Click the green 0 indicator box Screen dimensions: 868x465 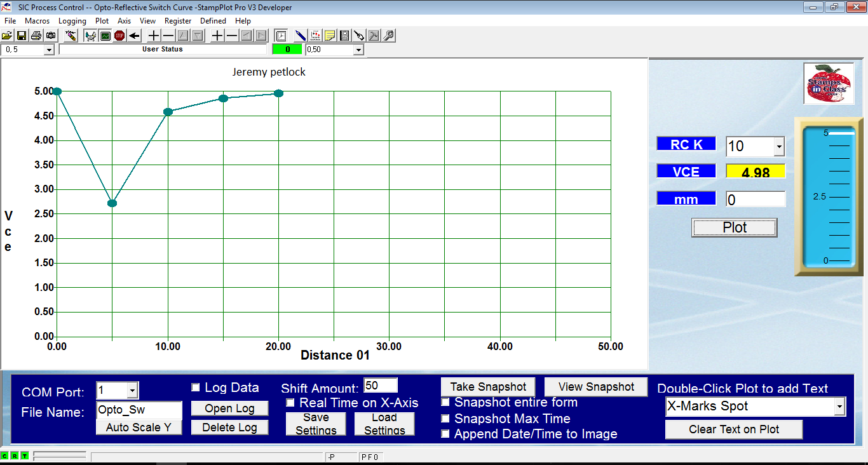[287, 50]
